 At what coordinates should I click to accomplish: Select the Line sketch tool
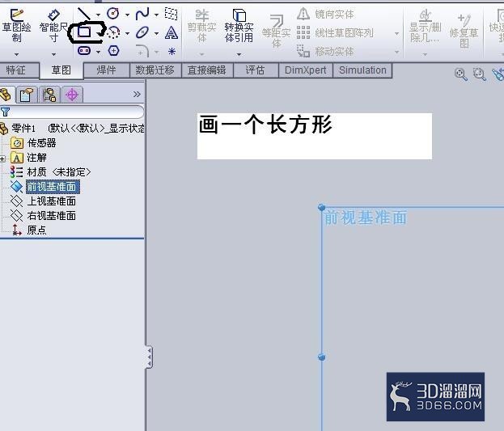pyautogui.click(x=84, y=14)
